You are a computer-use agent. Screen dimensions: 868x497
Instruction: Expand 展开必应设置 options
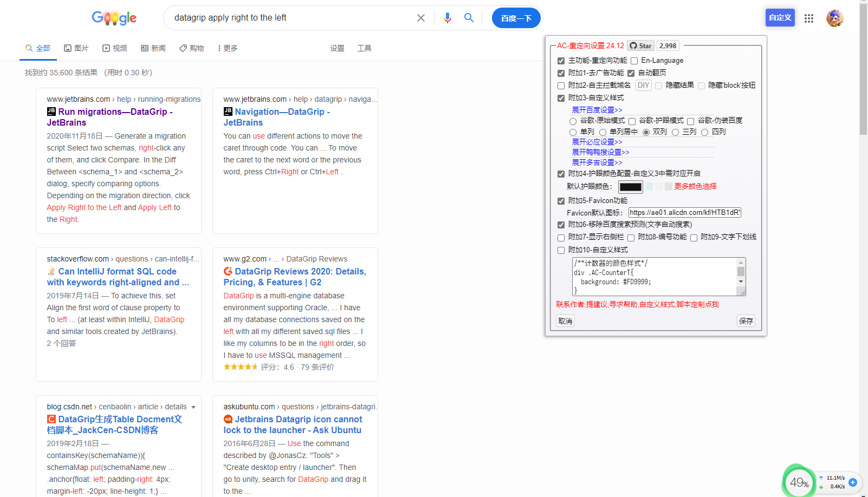tap(598, 141)
